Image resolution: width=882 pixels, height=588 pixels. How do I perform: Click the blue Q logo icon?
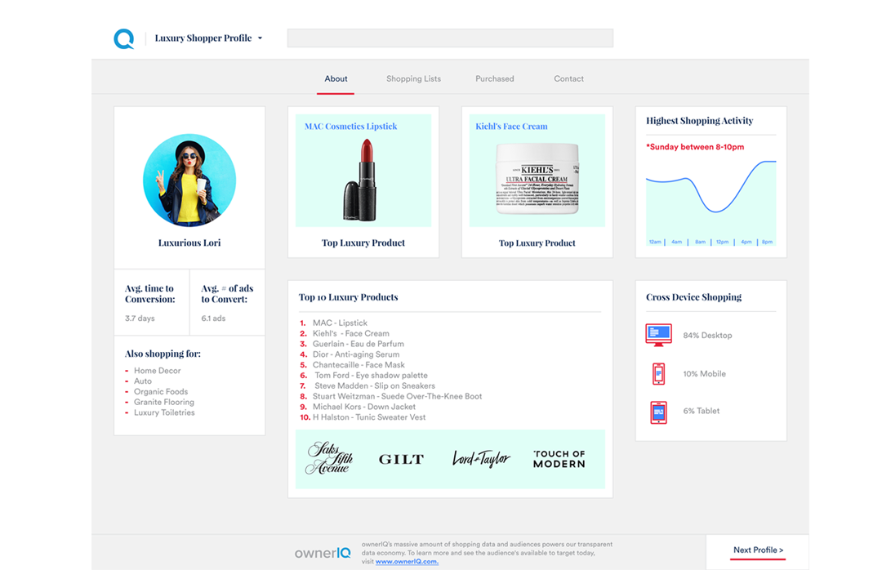124,38
